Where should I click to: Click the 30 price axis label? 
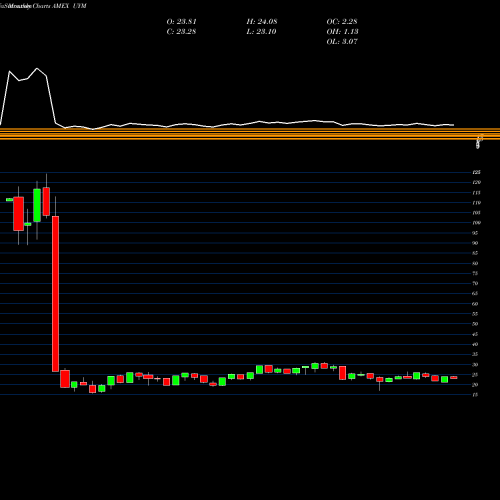475,365
